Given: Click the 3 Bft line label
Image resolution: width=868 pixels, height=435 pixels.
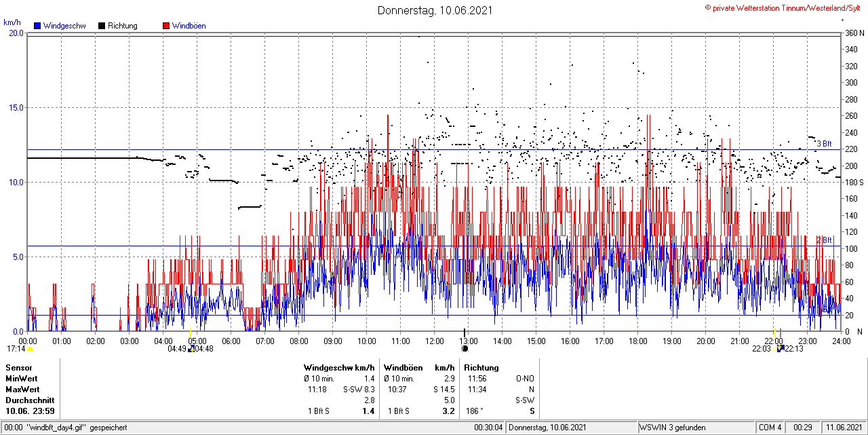Looking at the screenshot, I should tap(824, 144).
